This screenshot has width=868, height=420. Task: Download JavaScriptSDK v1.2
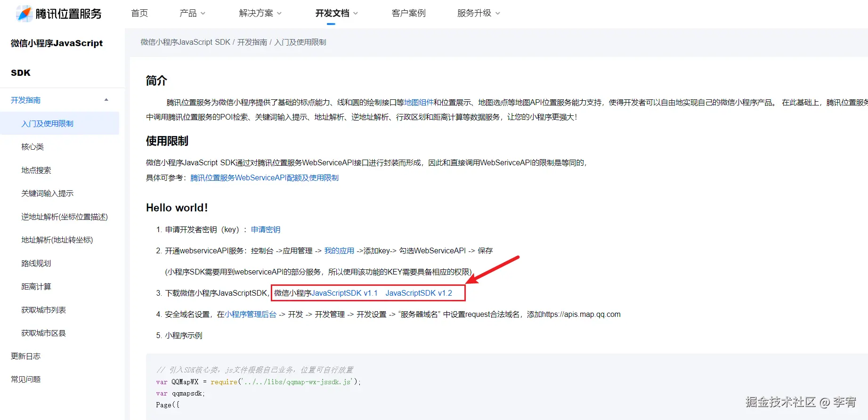419,293
